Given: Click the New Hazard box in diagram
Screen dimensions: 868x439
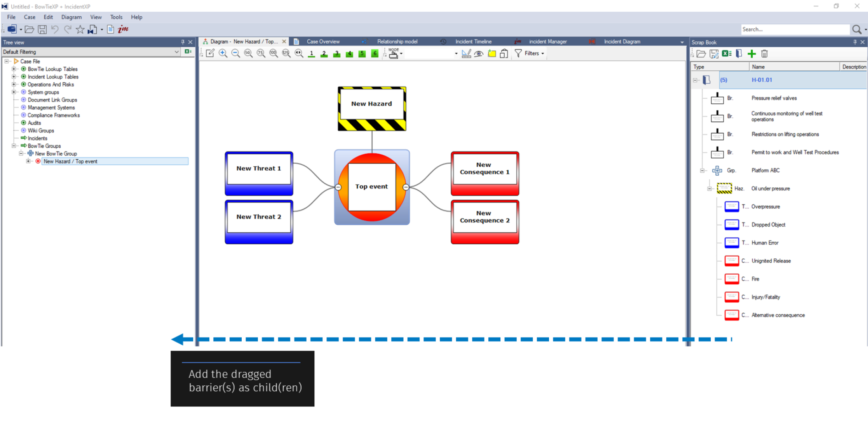Looking at the screenshot, I should coord(372,104).
